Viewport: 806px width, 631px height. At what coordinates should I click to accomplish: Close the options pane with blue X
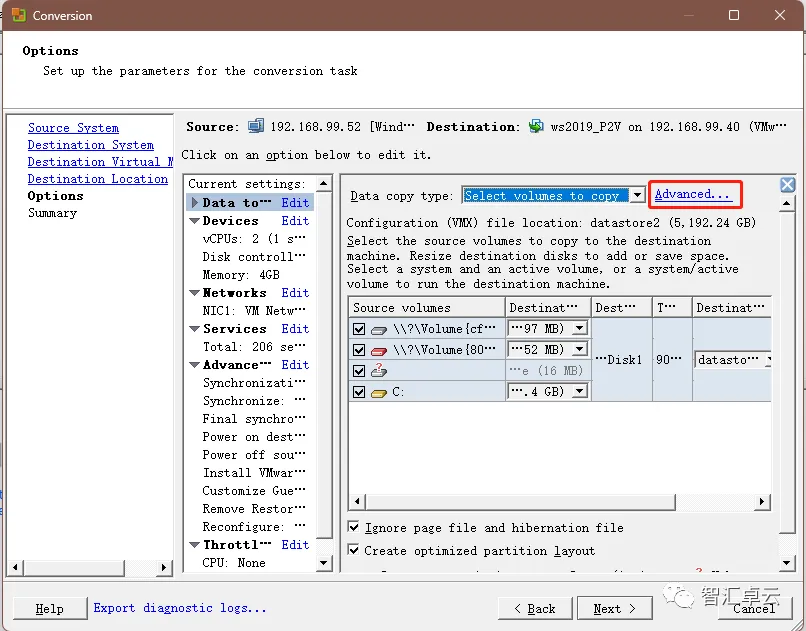tap(787, 184)
